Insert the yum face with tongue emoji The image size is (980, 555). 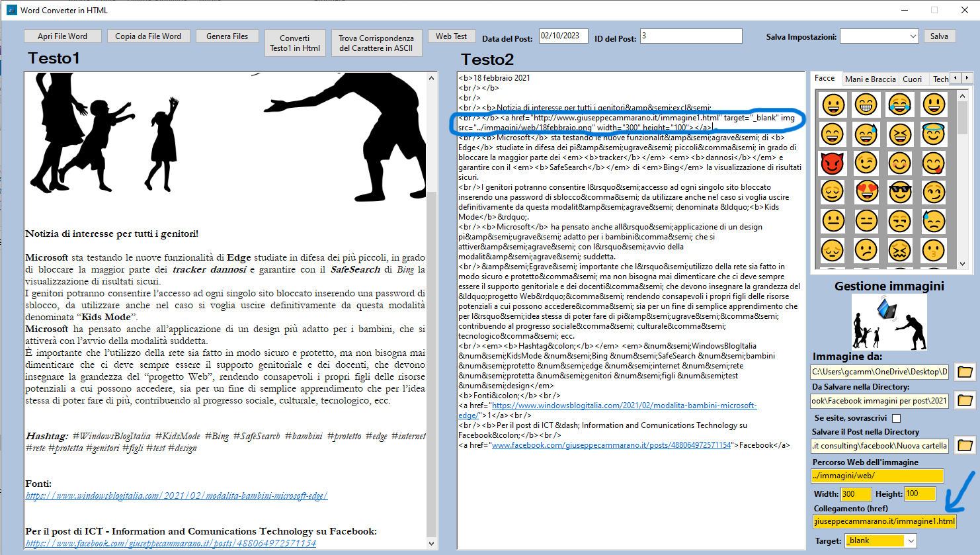934,163
